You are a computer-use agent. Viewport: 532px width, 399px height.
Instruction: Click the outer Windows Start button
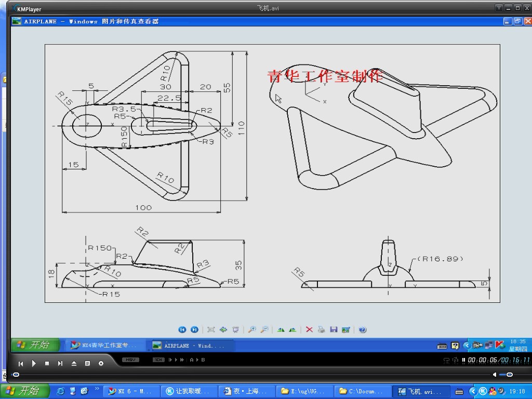[x=25, y=391]
